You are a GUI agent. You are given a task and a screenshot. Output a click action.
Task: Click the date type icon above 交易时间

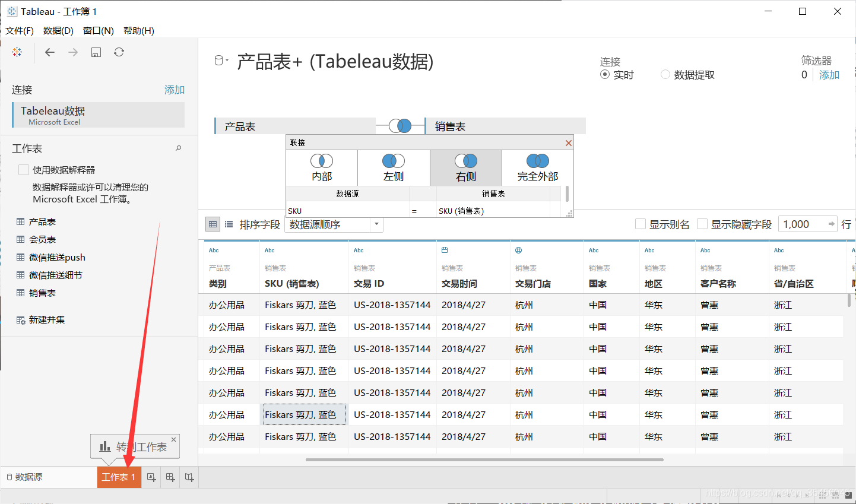pyautogui.click(x=445, y=251)
